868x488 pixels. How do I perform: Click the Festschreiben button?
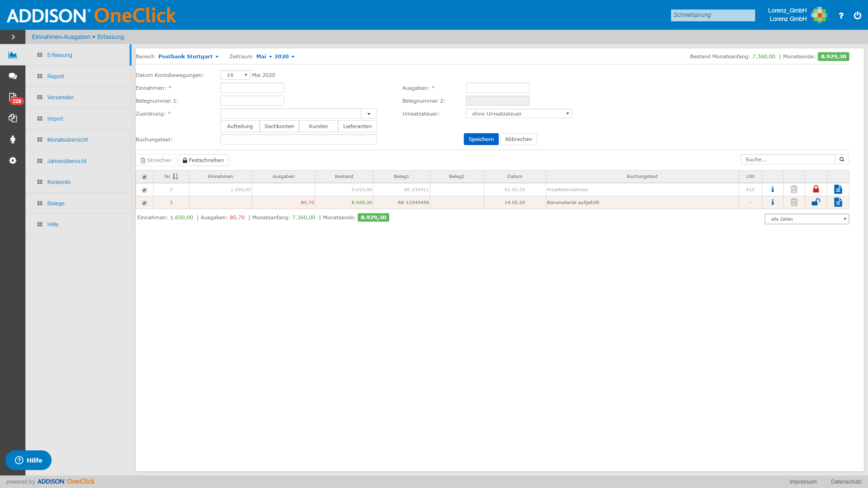click(203, 160)
